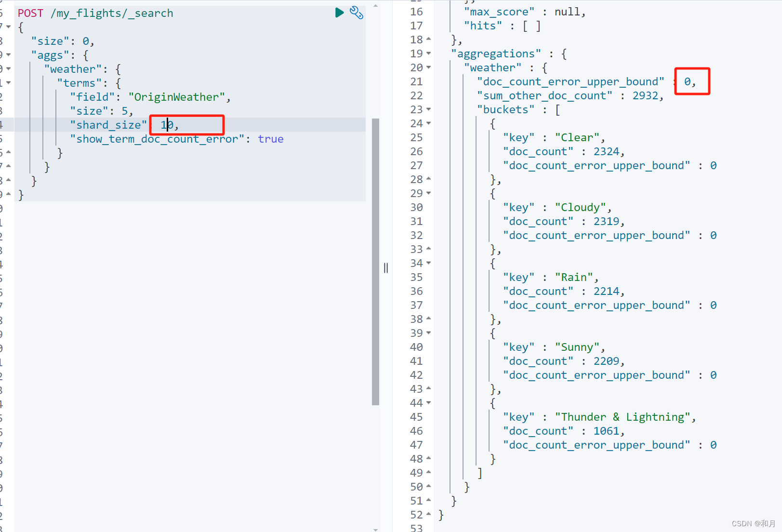The width and height of the screenshot is (782, 532).
Task: Click the panel splitter handle between editors
Action: 386,268
